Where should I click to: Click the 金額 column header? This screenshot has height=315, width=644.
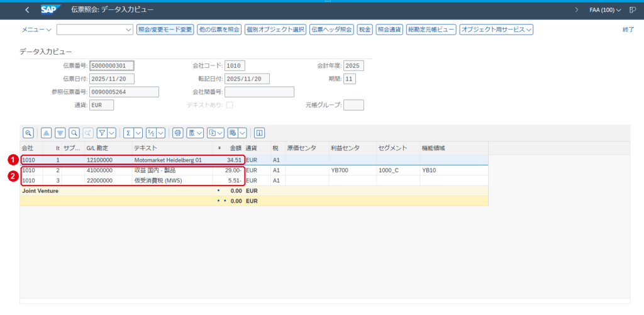pyautogui.click(x=228, y=148)
